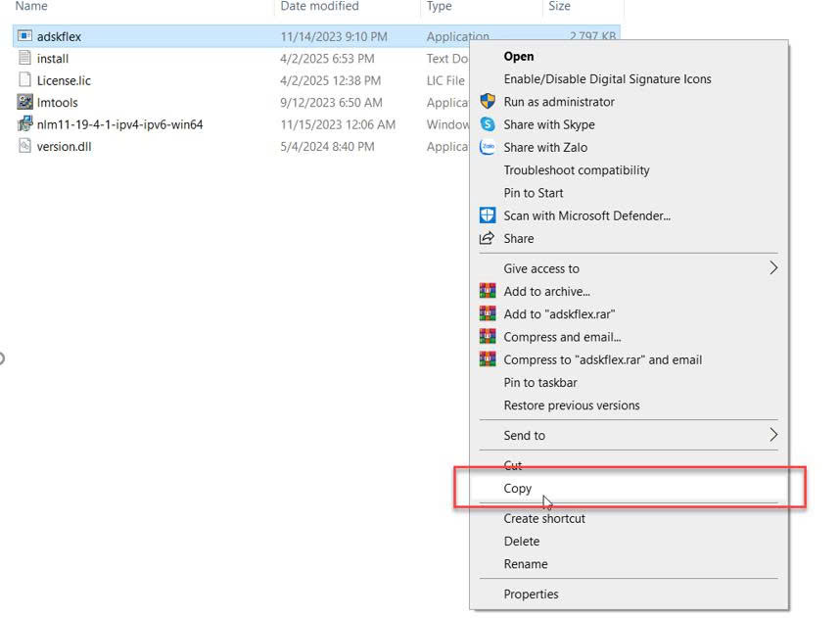Viewport: 840px width, 618px height.
Task: Click the date 5/4/2024 8:40 PM
Action: click(327, 146)
